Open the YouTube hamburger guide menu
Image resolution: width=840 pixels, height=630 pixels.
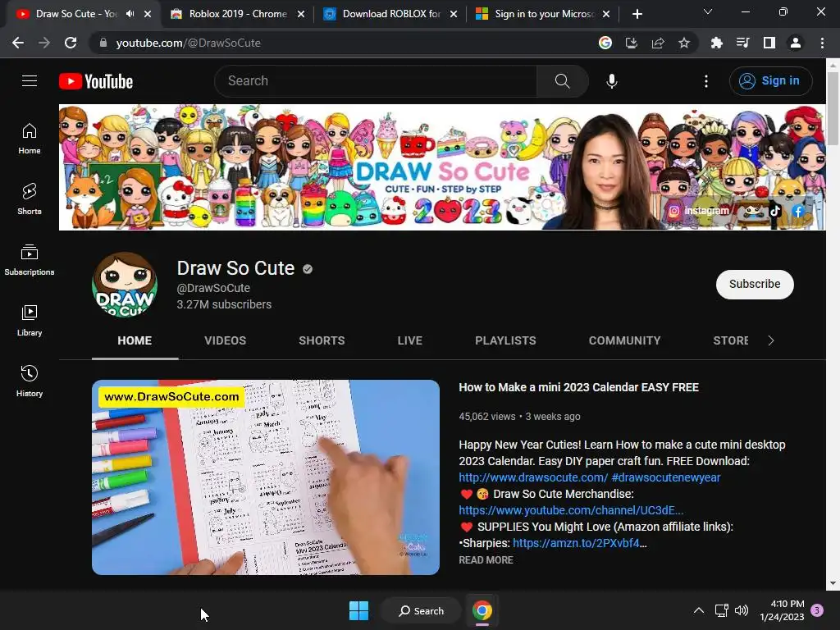pyautogui.click(x=30, y=81)
